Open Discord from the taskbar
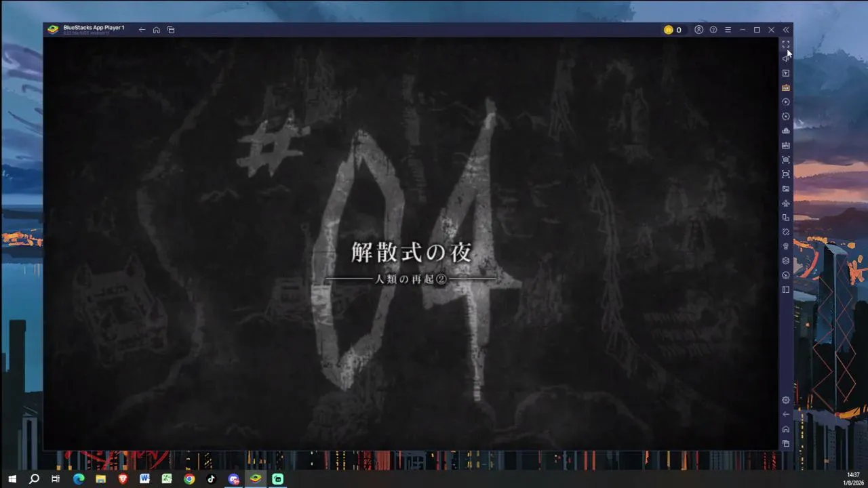868x488 pixels. point(233,479)
